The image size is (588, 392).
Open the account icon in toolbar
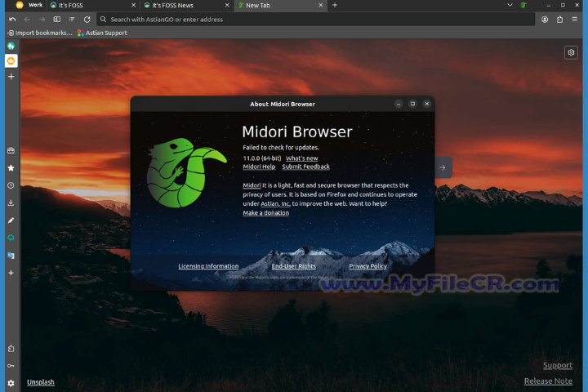(x=545, y=20)
